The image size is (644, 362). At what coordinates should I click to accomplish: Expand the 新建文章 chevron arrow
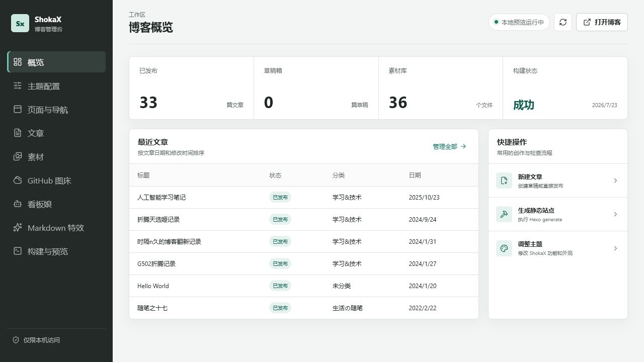click(x=615, y=180)
